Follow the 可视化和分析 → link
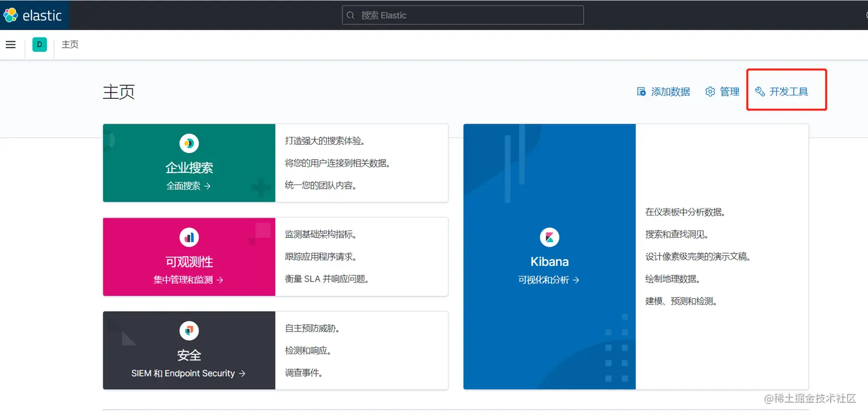 (x=549, y=280)
